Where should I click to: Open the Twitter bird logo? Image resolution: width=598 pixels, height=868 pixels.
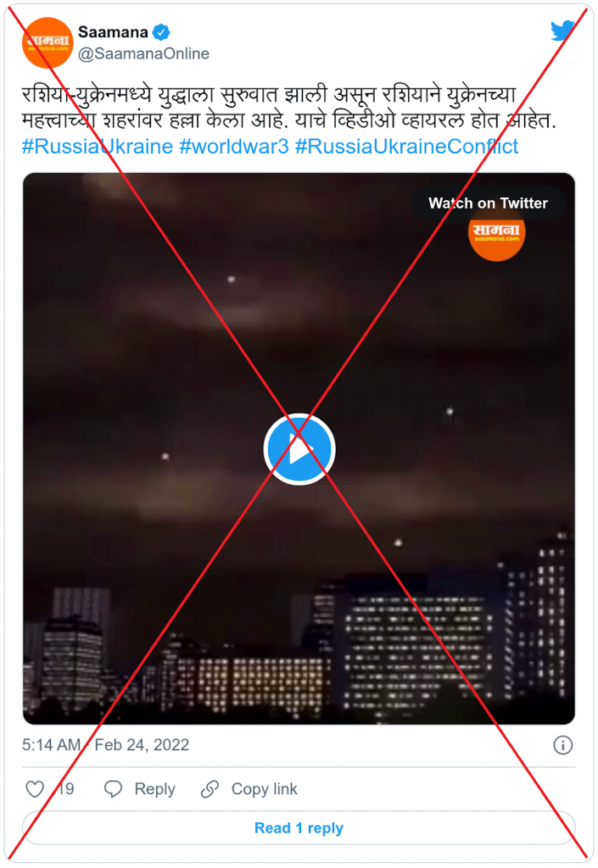coord(562,31)
